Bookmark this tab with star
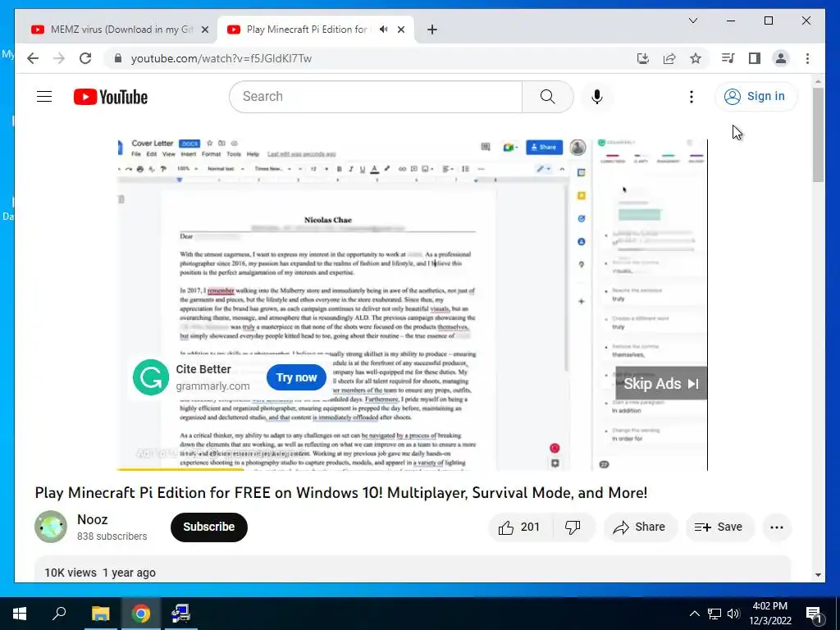840x630 pixels. [x=696, y=58]
